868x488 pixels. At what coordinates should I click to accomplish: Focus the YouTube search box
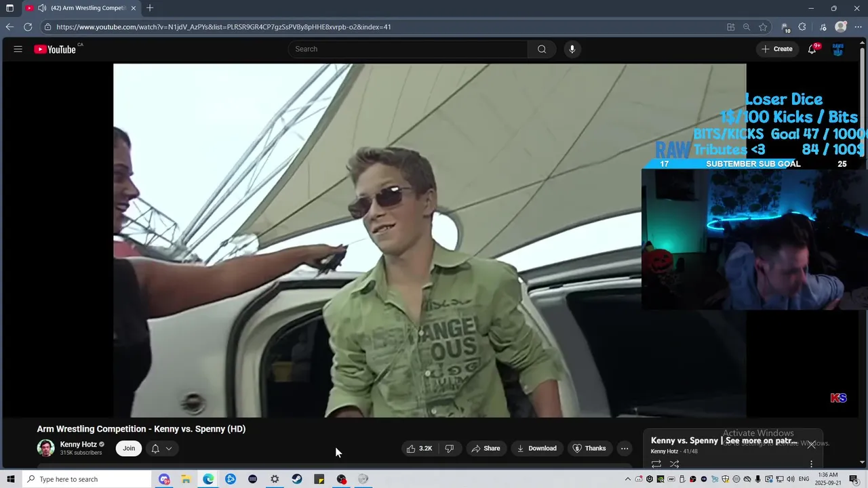pos(408,49)
